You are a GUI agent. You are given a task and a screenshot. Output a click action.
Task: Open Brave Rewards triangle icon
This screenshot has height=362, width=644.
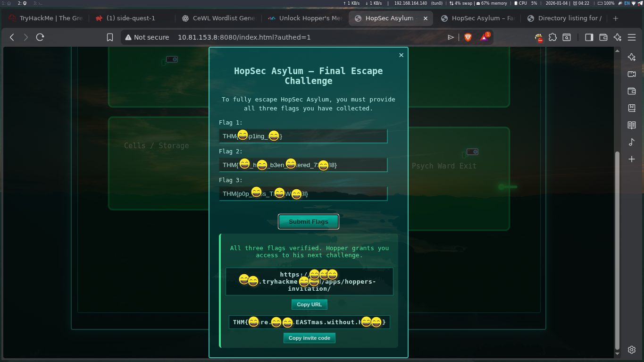[x=484, y=37]
